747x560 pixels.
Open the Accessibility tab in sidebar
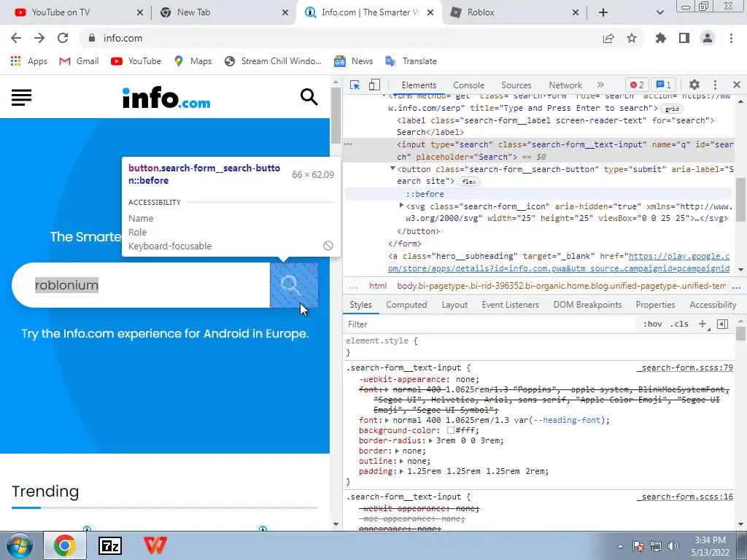[x=713, y=305]
